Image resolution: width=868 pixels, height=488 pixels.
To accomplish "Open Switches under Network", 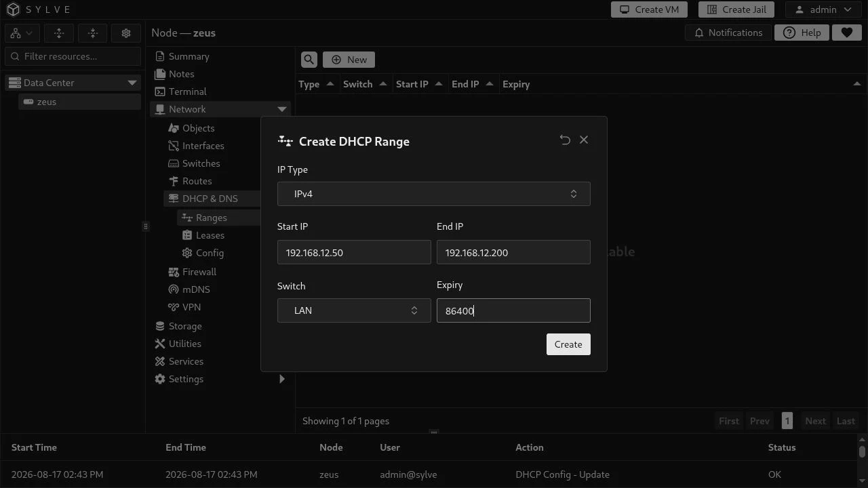I will (x=201, y=163).
